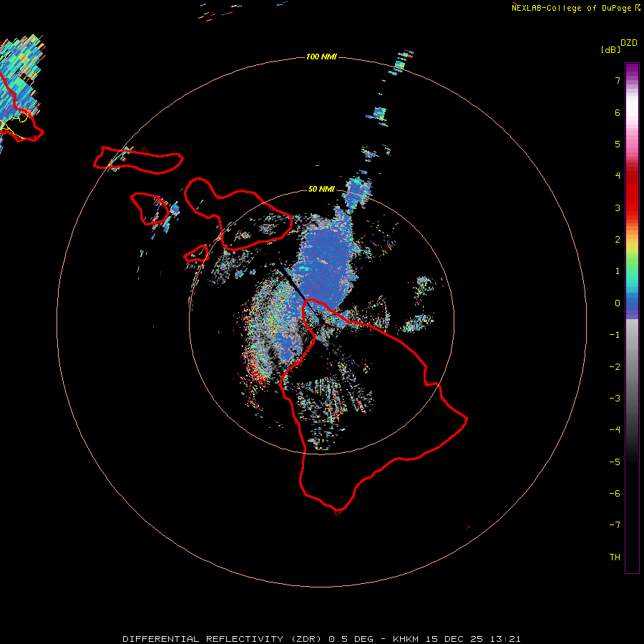This screenshot has height=644, width=644.
Task: Click the 100 NMI range ring label
Action: (x=321, y=57)
